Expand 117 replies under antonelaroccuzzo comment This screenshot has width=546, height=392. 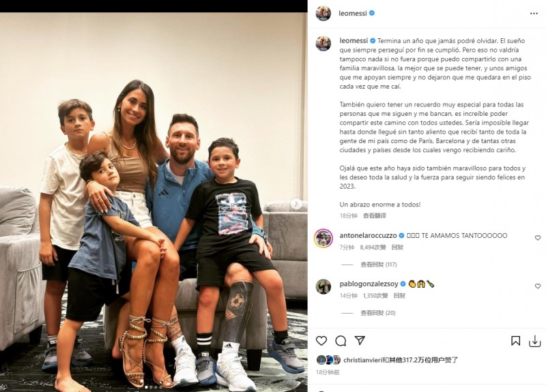coord(379,265)
